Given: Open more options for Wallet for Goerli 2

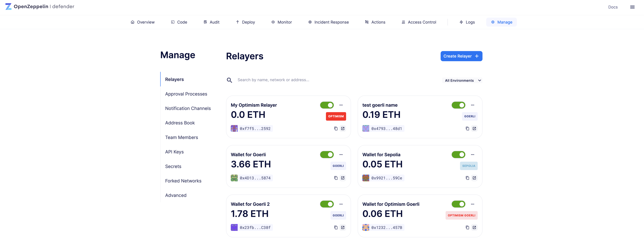Looking at the screenshot, I should tap(341, 204).
